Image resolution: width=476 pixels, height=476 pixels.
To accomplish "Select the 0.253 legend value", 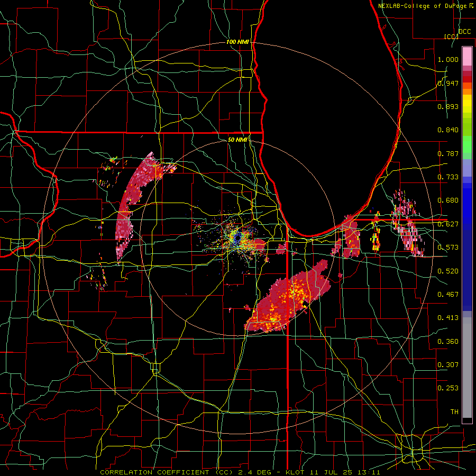I will [448, 388].
